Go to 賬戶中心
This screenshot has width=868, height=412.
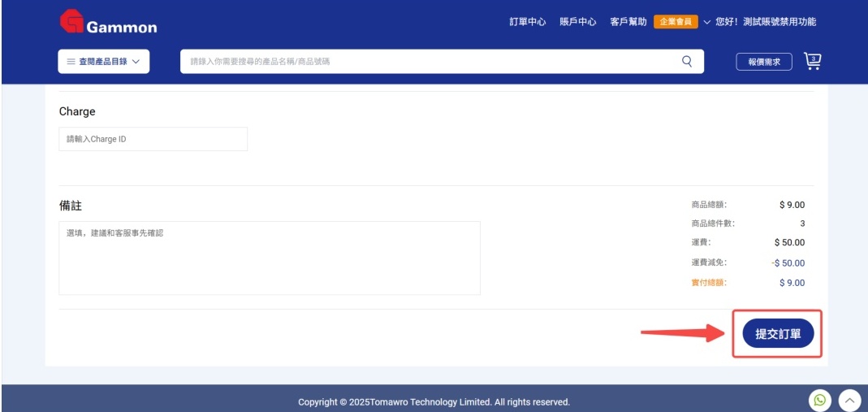[578, 22]
